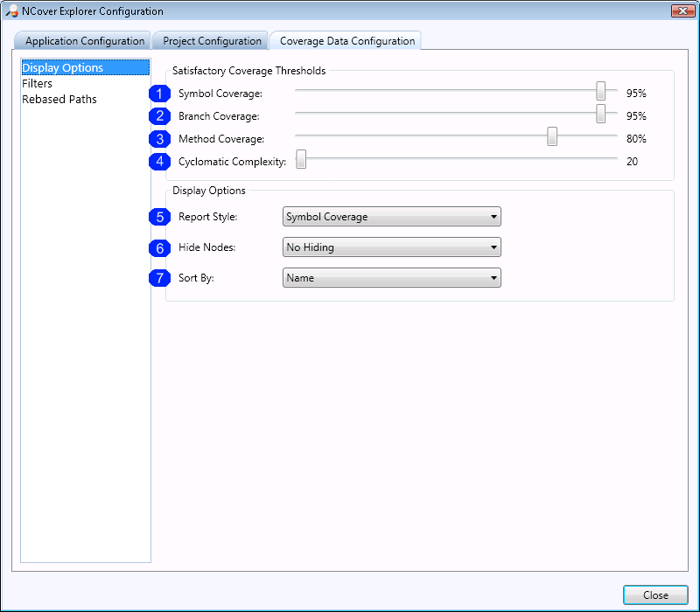Click the Symbol Coverage slider label
The height and width of the screenshot is (612, 700).
click(220, 94)
